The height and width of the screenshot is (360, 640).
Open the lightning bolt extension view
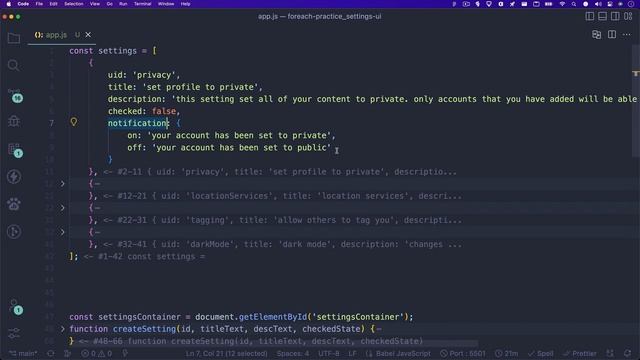(14, 177)
